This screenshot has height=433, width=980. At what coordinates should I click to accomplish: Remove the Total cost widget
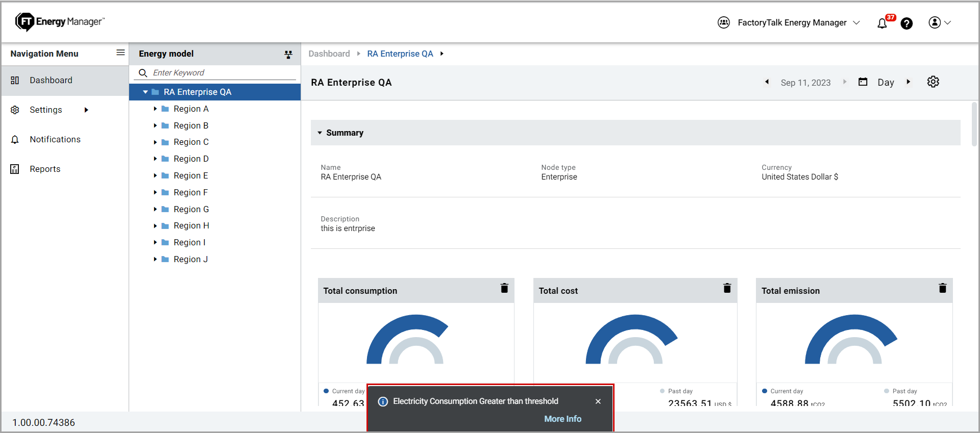coord(727,288)
